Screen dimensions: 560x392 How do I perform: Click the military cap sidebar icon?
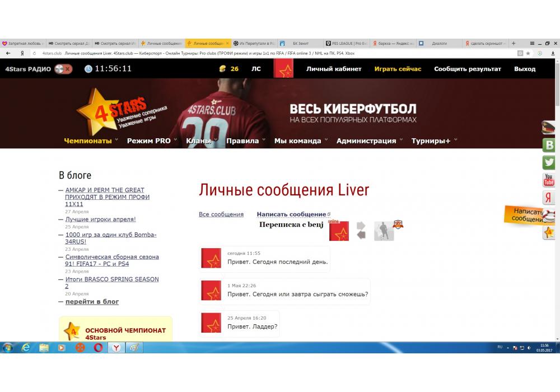click(548, 127)
